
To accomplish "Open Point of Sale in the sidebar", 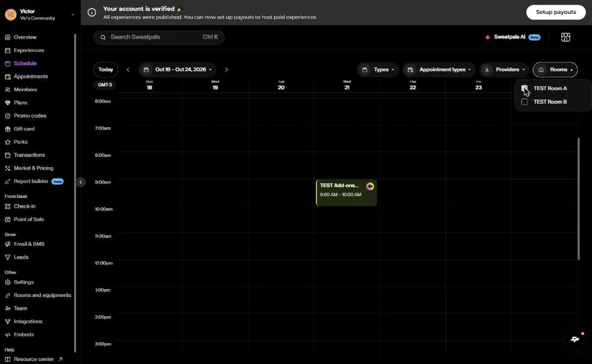I will point(29,220).
